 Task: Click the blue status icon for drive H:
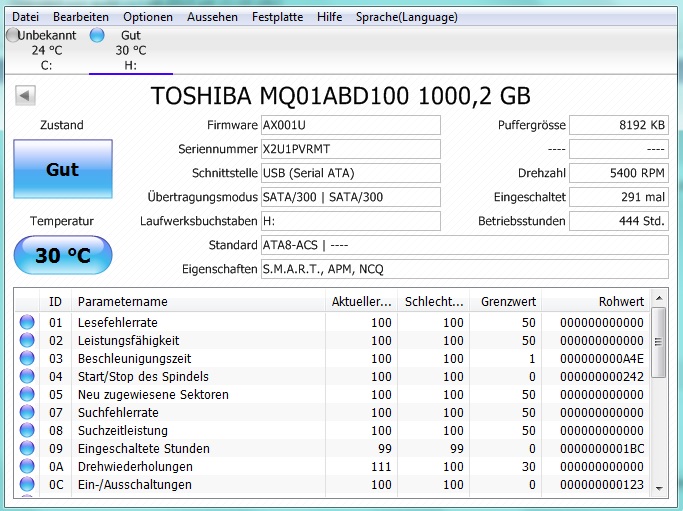pyautogui.click(x=97, y=35)
